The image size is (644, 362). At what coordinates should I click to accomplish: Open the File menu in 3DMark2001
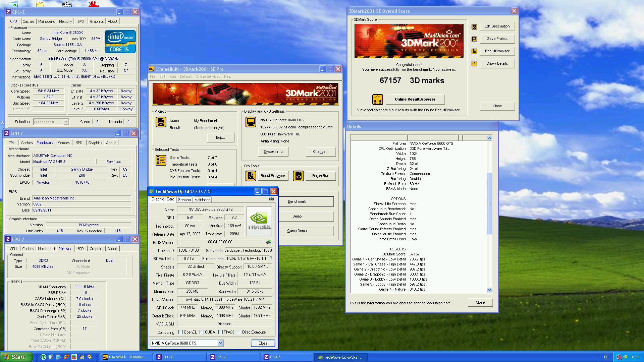coord(153,76)
